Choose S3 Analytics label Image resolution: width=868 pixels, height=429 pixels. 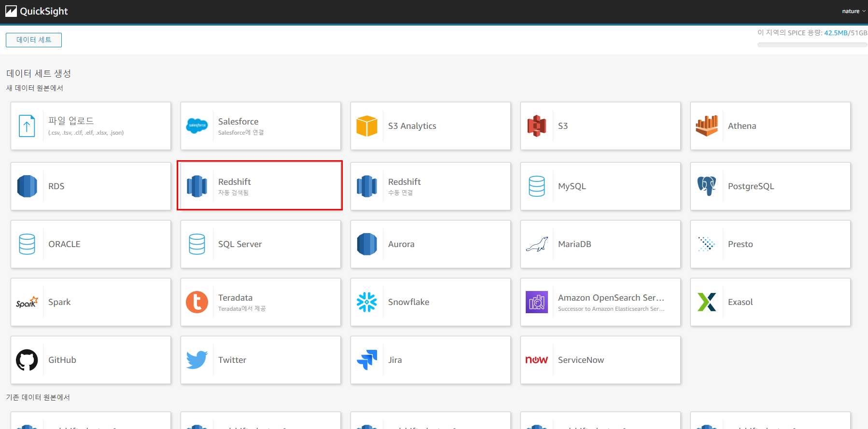412,126
